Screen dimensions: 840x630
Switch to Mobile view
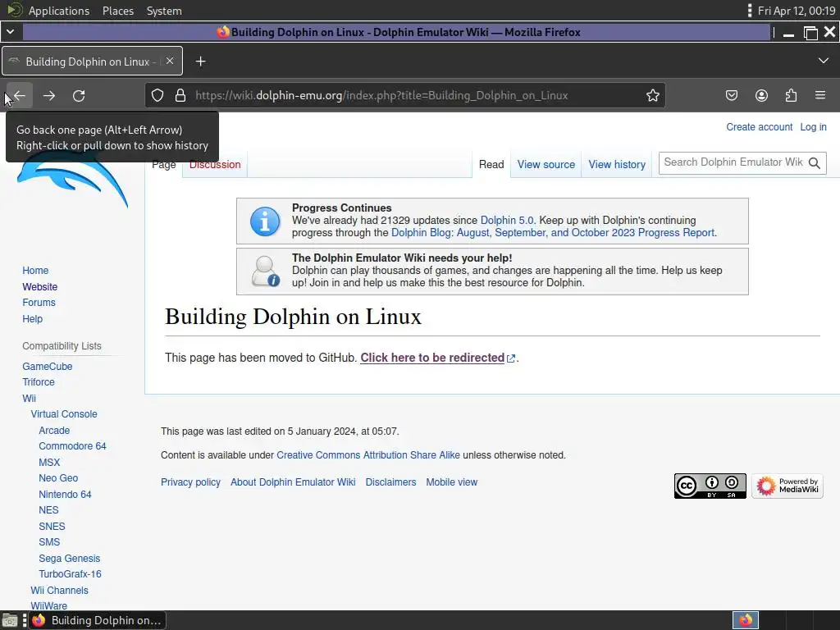(452, 482)
